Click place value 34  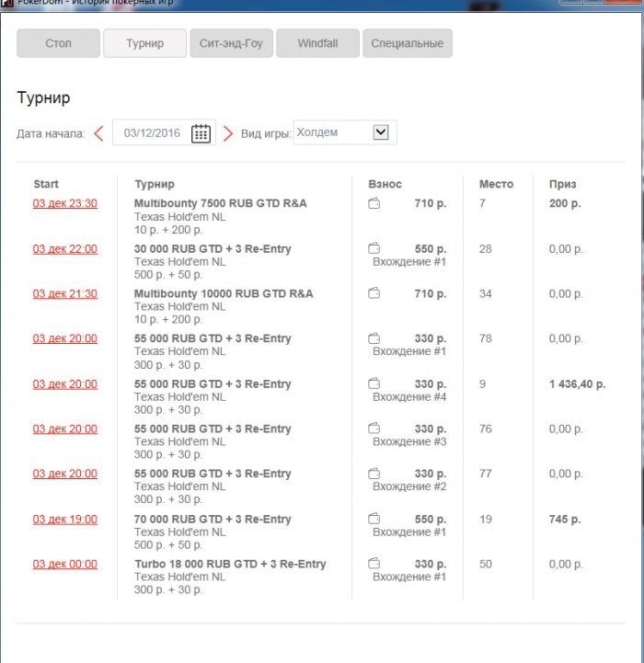(486, 293)
